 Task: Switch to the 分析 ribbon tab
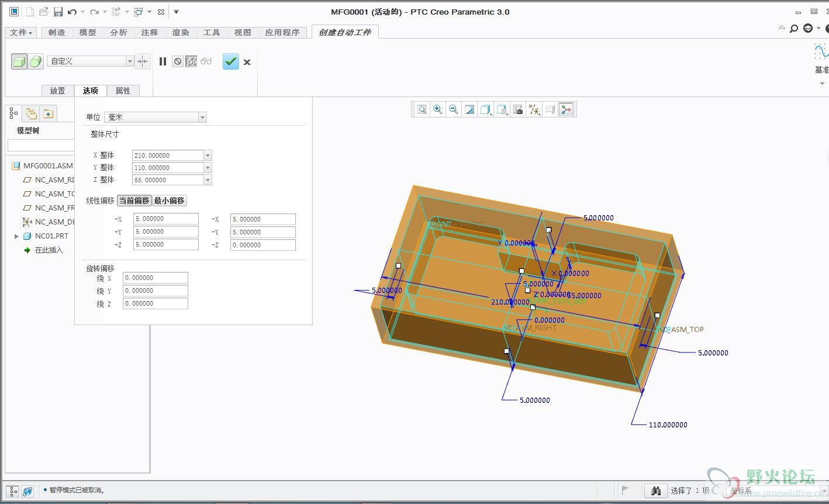[x=119, y=32]
